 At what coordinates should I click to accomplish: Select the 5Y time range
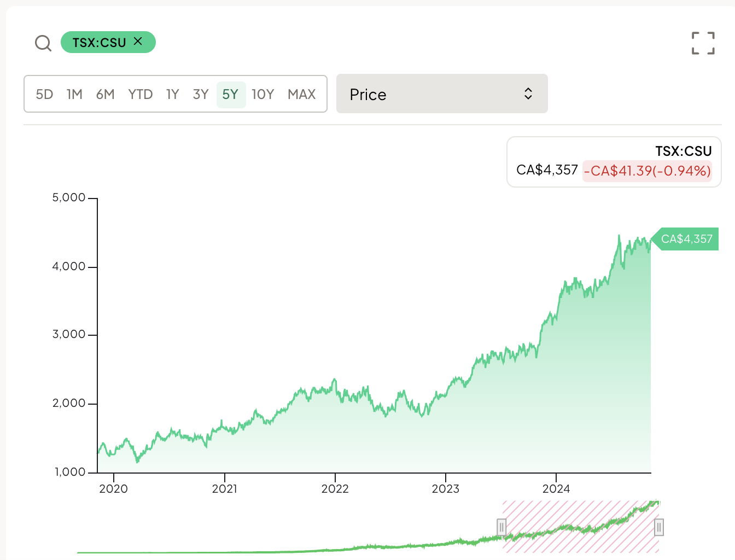tap(231, 95)
